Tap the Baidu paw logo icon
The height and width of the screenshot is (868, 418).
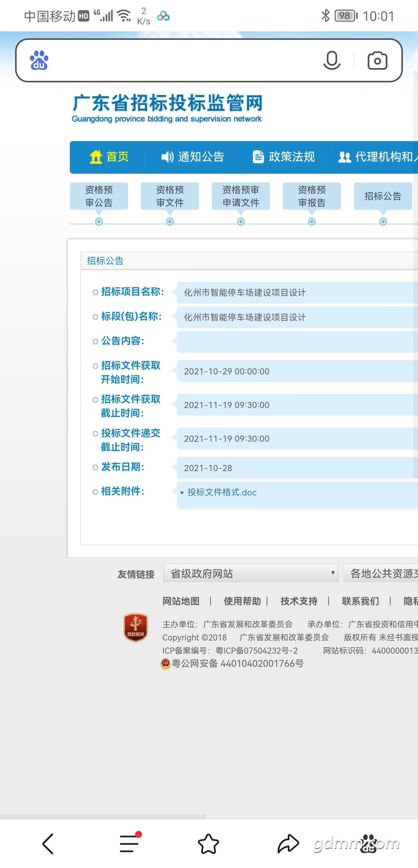39,60
